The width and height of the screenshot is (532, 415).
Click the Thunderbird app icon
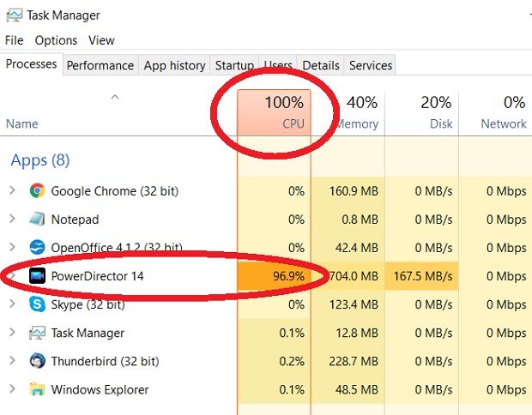[37, 361]
